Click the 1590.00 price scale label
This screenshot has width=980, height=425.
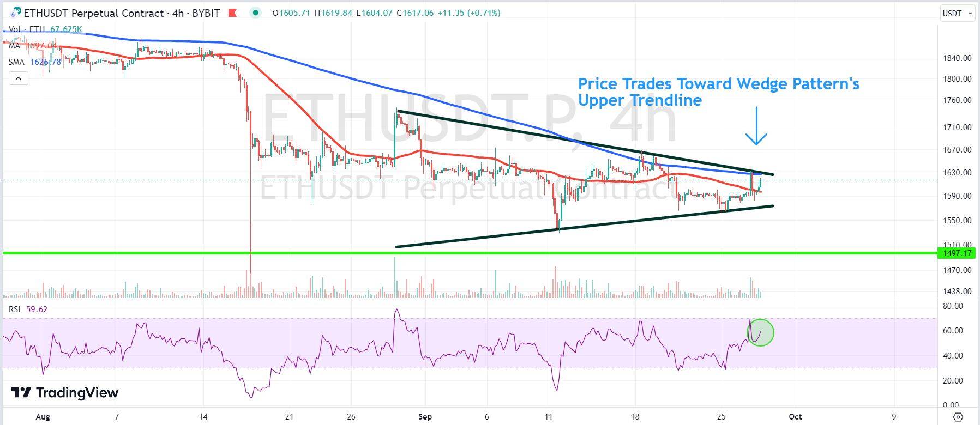coord(957,196)
